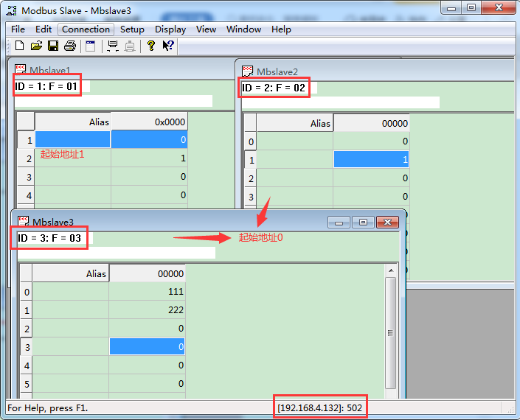The width and height of the screenshot is (520, 420).
Task: Click 00000 column header in Mbslave3
Action: pos(147,273)
